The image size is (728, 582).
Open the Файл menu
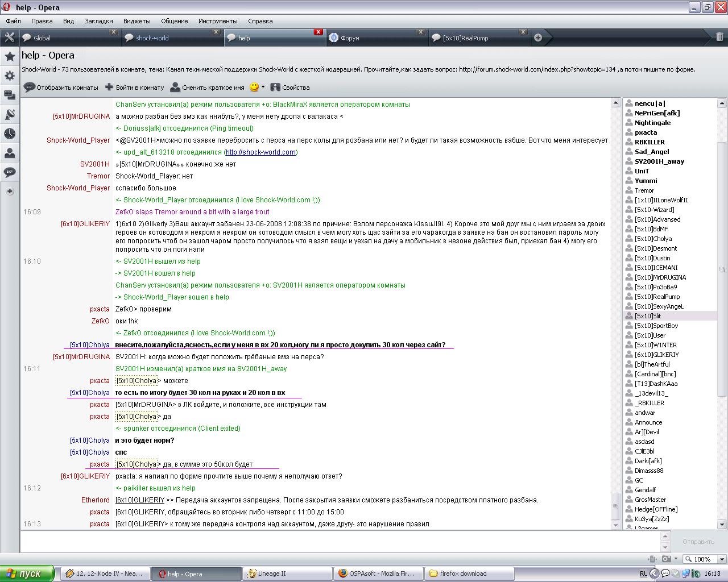[x=13, y=21]
